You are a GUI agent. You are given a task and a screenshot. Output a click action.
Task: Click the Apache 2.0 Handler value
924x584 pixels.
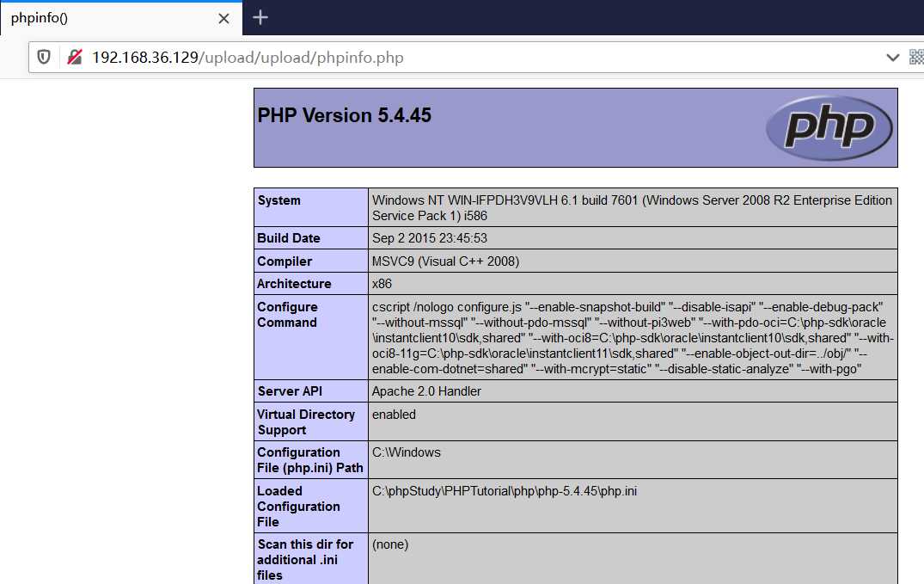(x=426, y=391)
